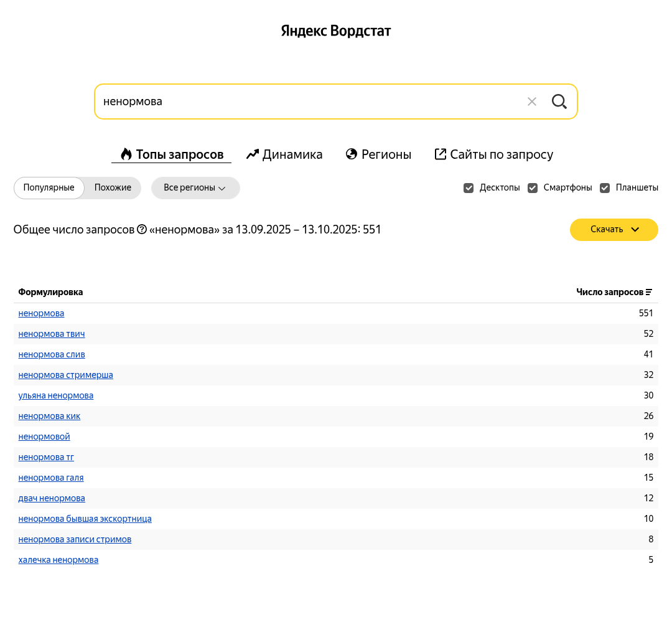Click the ненормова записи стримов link
This screenshot has height=637, width=672.
[75, 539]
